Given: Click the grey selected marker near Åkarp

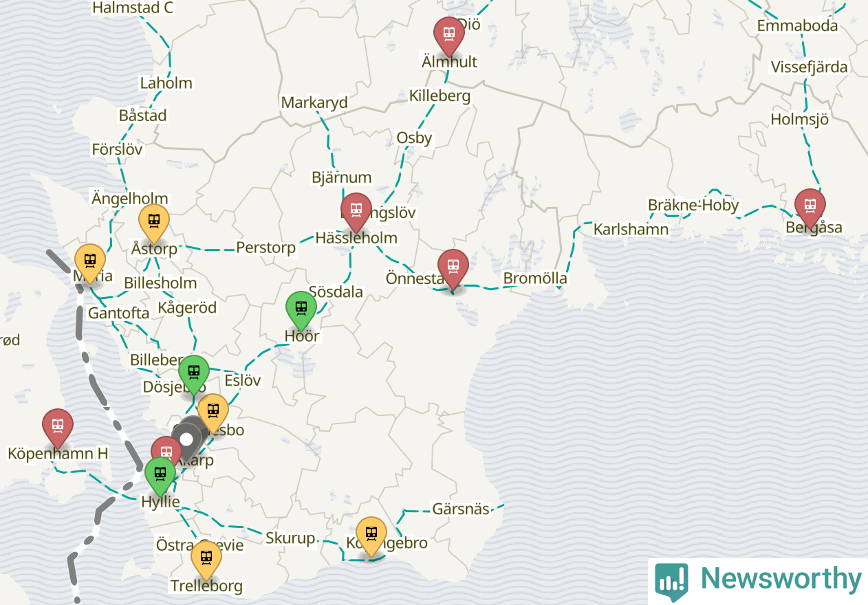Looking at the screenshot, I should [187, 438].
